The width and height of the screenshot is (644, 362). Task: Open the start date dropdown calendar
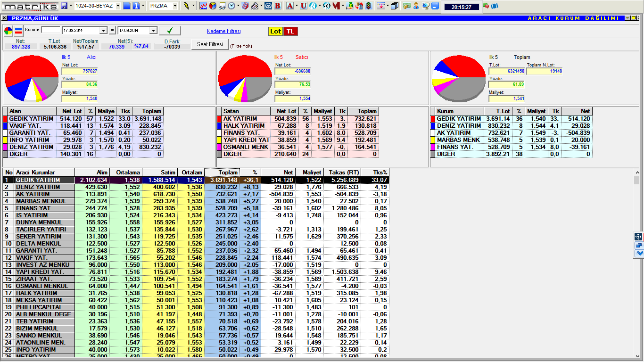[x=104, y=31]
